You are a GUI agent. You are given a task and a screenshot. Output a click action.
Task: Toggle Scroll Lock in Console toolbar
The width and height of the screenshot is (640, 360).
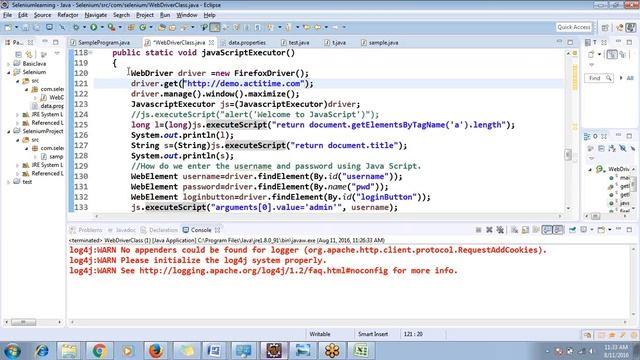[x=525, y=230]
